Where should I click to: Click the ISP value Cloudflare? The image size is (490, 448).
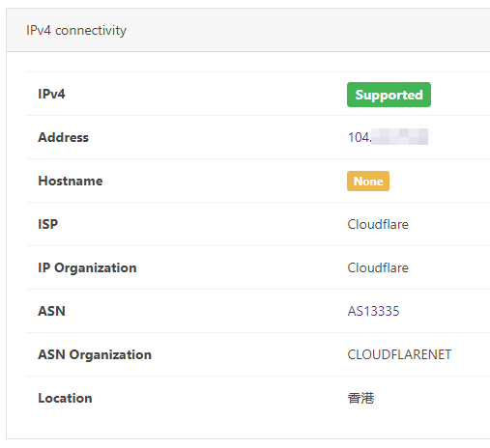click(x=378, y=224)
